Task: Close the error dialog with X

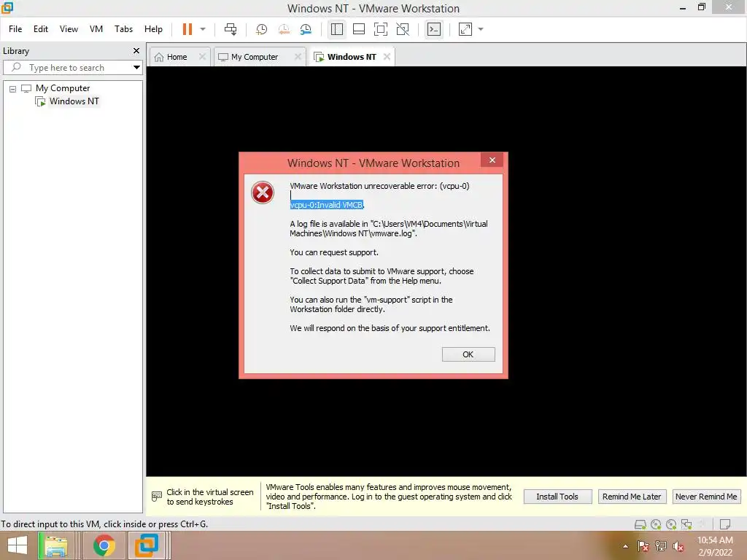Action: tap(492, 160)
